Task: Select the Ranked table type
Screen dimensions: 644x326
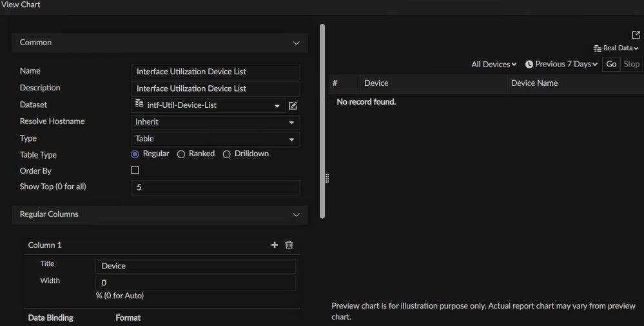Action: click(x=181, y=154)
